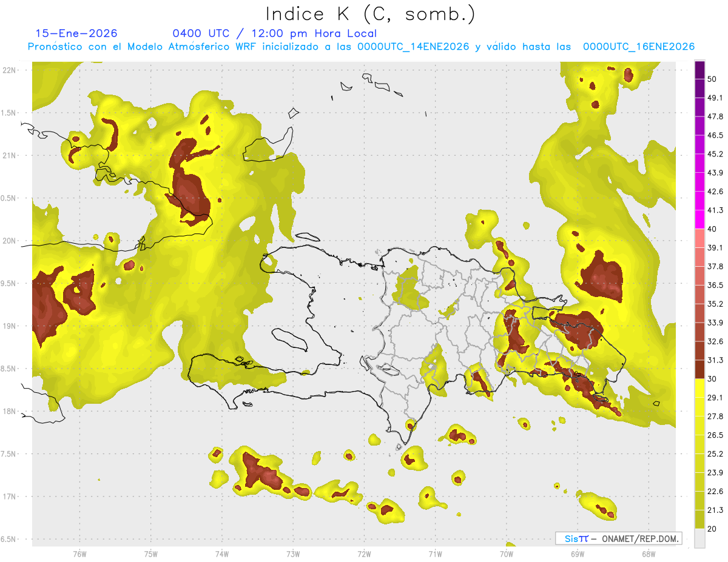Screen dimensions: 728x562
Task: Click the colorbar value "39.1"
Action: (715, 248)
